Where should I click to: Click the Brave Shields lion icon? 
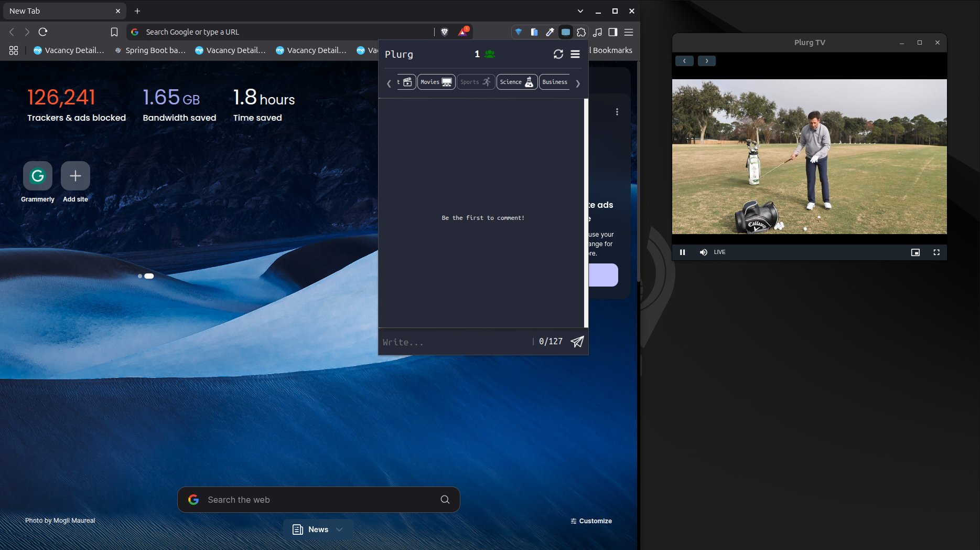pos(445,32)
